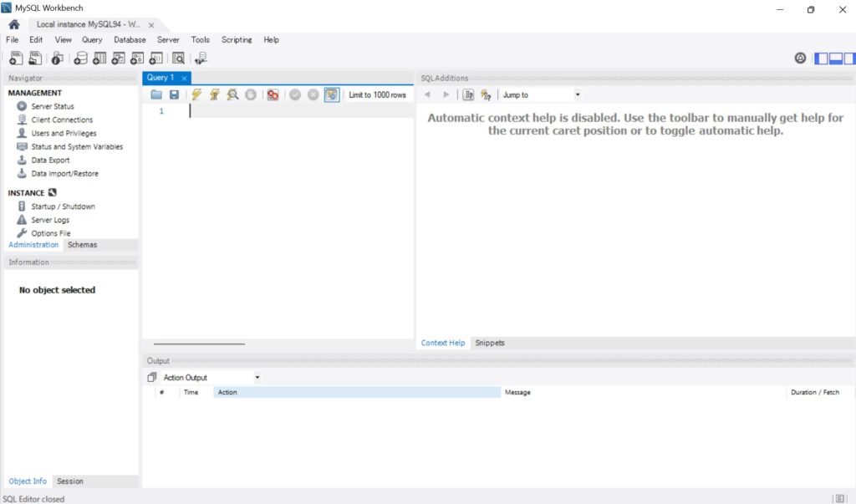Open the Edit menu
Image resolution: width=856 pixels, height=504 pixels.
click(x=36, y=40)
